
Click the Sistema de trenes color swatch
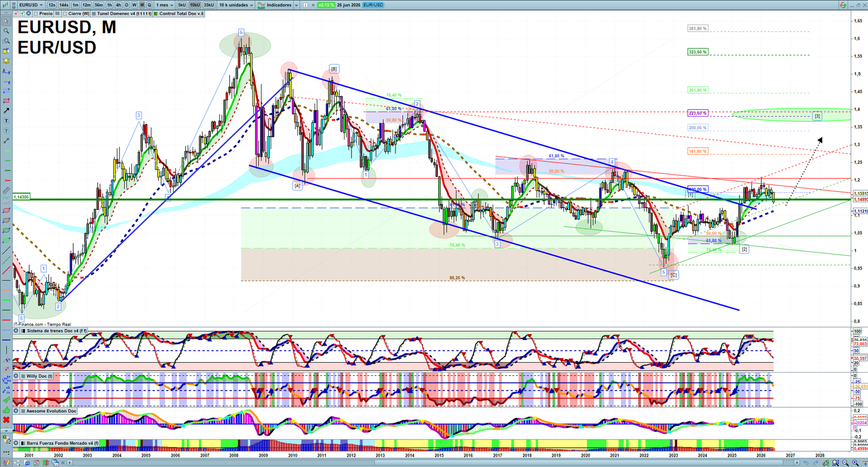click(23, 331)
